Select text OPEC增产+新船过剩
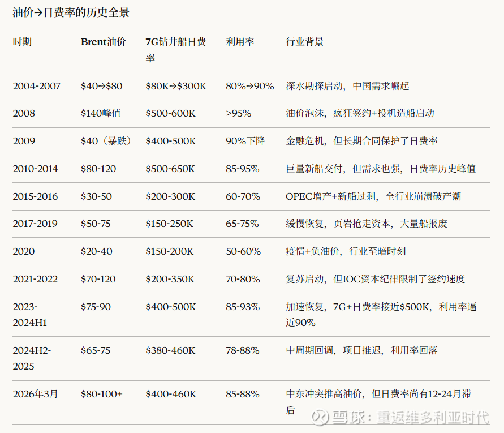504x433 pixels. pos(330,196)
